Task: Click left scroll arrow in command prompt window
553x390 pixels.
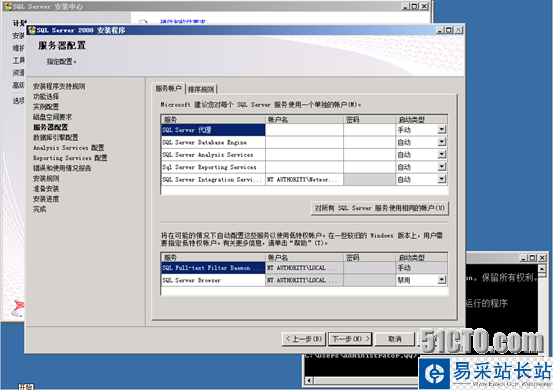Action: tap(309, 380)
